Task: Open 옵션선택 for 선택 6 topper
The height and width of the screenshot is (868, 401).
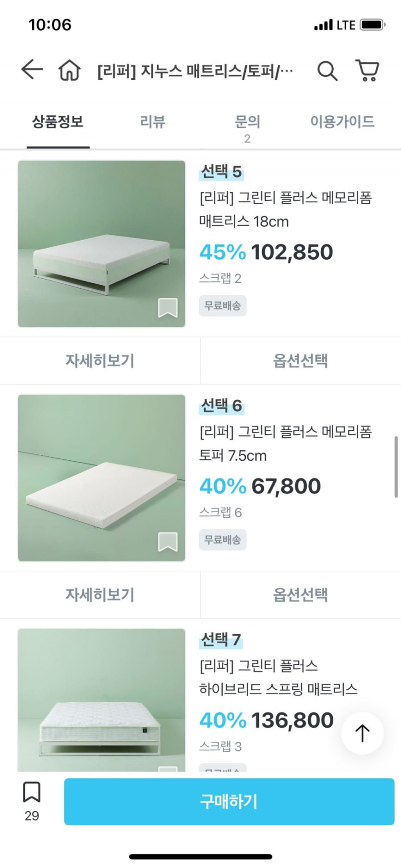Action: 301,595
